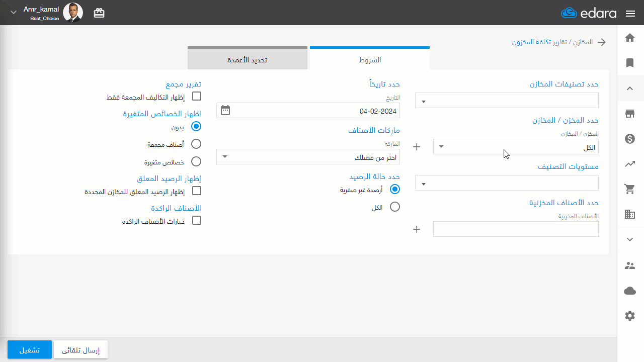
Task: Select the خصائص متغيرة radio option
Action: coord(196,161)
